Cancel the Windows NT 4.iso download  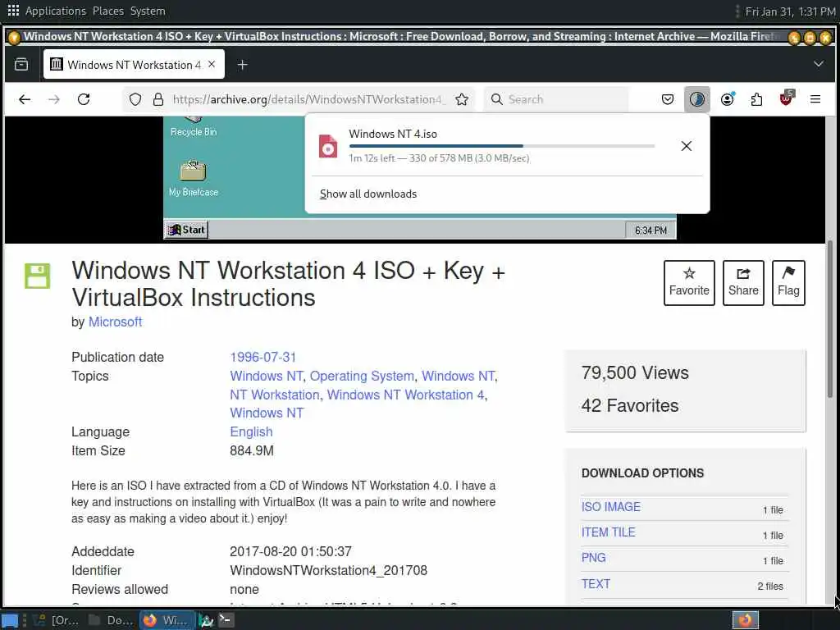pyautogui.click(x=687, y=146)
